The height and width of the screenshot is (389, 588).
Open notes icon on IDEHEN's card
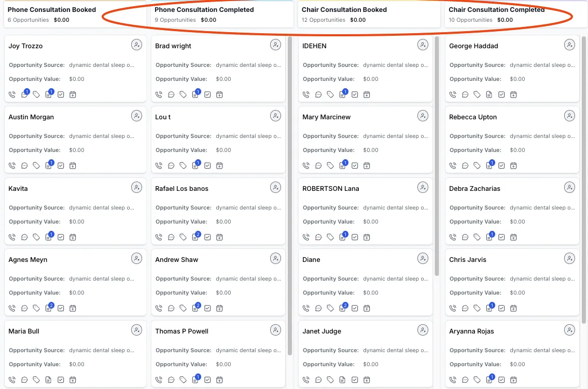(342, 95)
